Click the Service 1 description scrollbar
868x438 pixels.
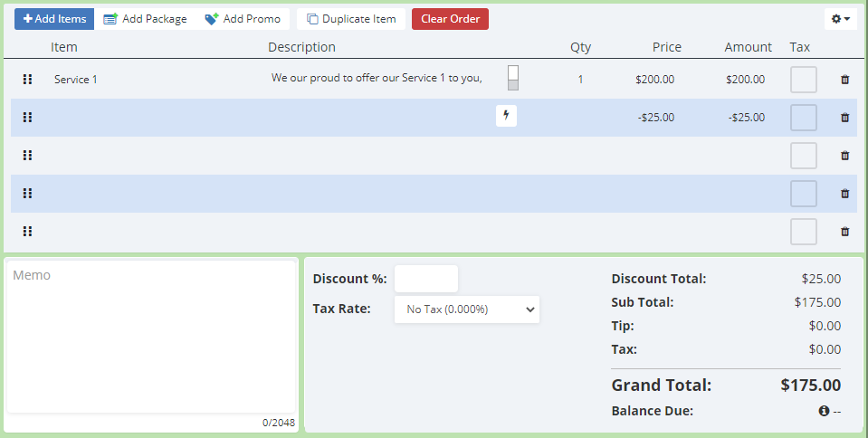(513, 78)
